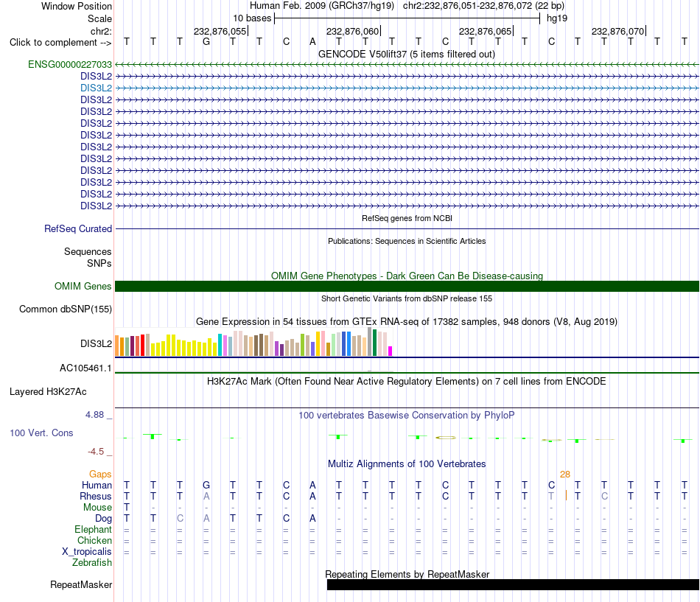Click the Mouse alignment row label
The image size is (700, 602).
(97, 508)
